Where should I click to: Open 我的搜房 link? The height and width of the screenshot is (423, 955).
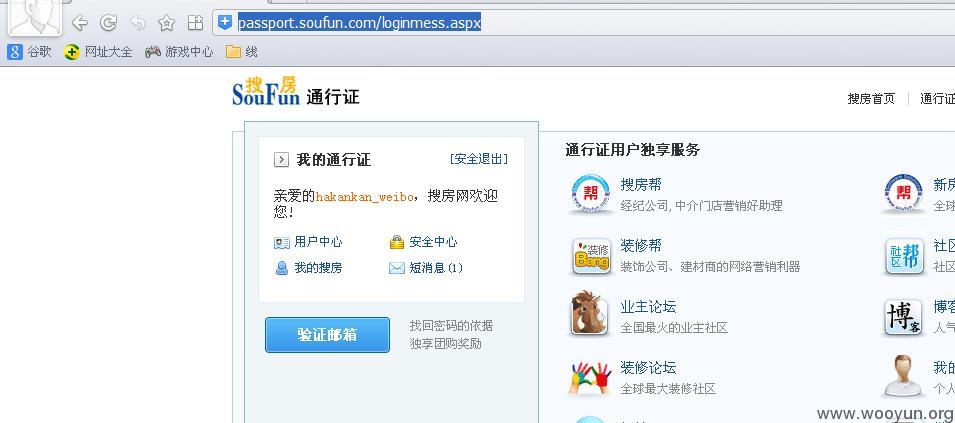pos(318,268)
